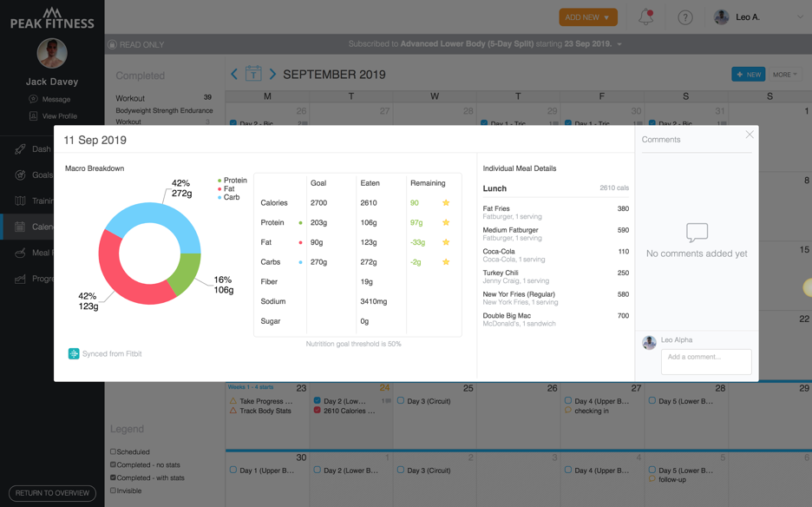The width and height of the screenshot is (812, 507).
Task: Toggle the Scheduled legend checkbox
Action: coord(113,451)
